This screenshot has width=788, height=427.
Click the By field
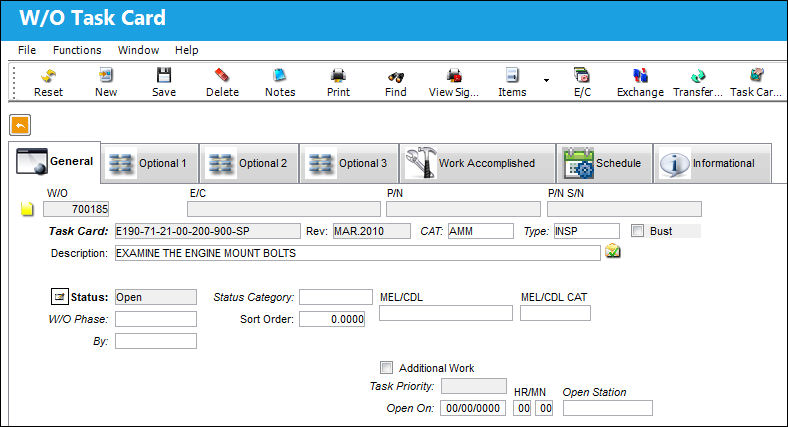point(156,341)
